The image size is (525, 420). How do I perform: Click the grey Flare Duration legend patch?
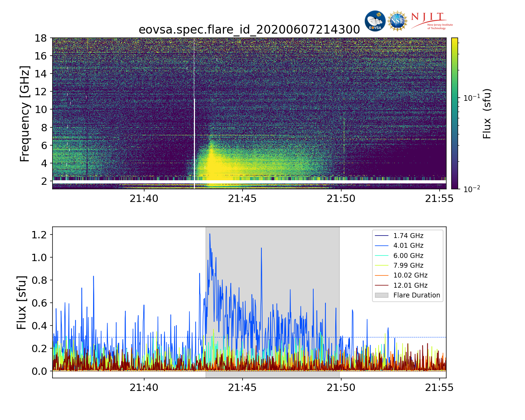(x=381, y=295)
